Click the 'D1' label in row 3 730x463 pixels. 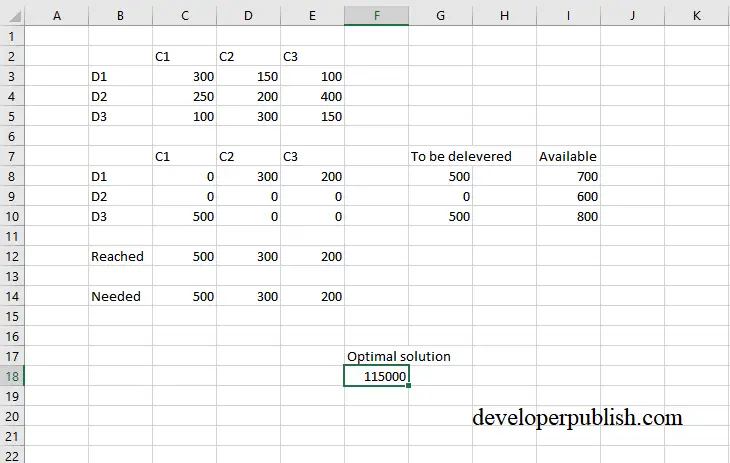tap(99, 76)
